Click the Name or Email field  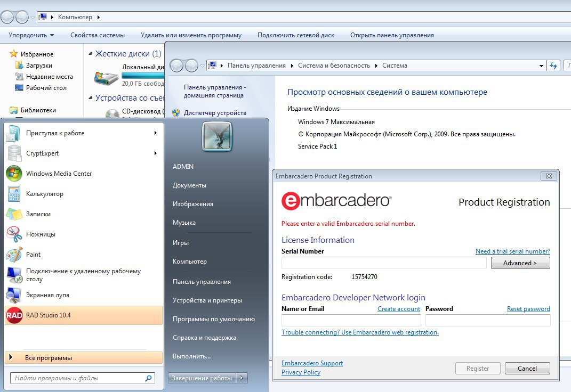[351, 320]
